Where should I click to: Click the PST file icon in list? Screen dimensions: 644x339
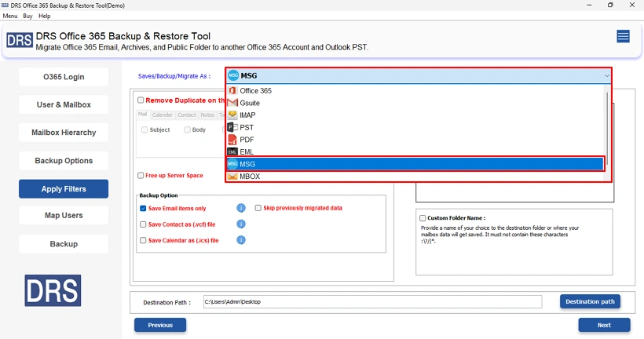pyautogui.click(x=232, y=127)
